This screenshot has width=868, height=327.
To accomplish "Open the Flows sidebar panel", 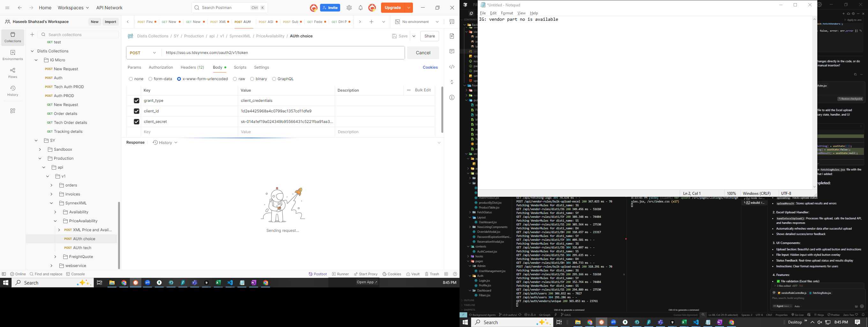I will pyautogui.click(x=13, y=73).
